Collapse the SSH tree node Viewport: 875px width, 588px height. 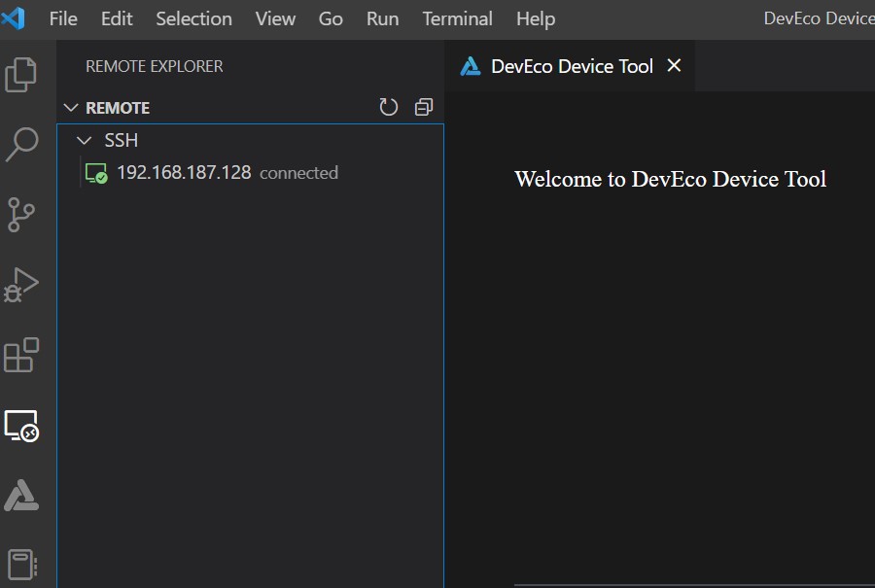(x=85, y=141)
